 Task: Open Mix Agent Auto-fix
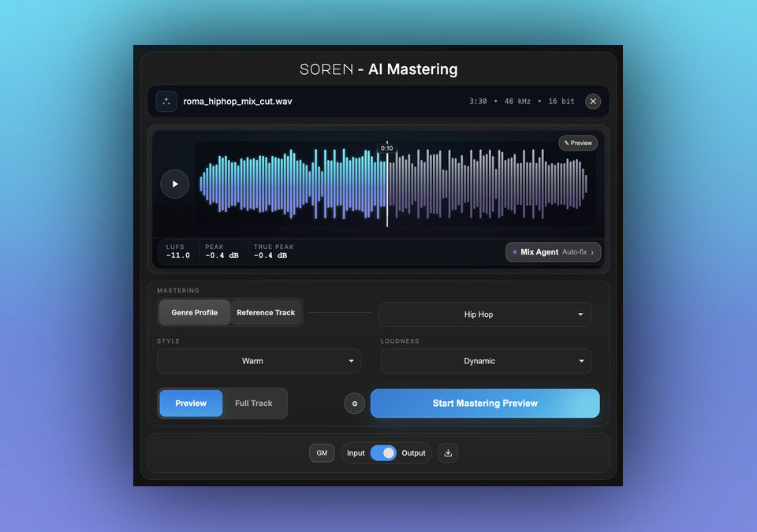coord(553,252)
